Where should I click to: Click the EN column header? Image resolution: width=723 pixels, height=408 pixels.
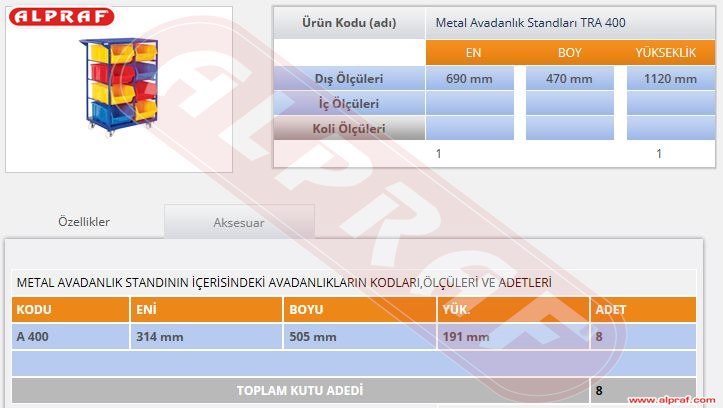click(473, 53)
